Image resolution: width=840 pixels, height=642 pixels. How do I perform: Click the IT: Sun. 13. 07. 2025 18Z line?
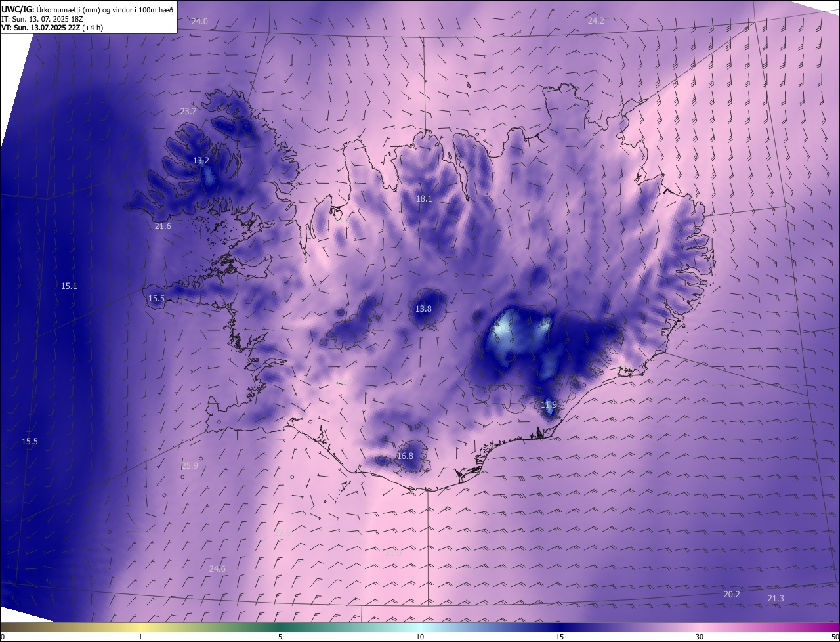42,18
